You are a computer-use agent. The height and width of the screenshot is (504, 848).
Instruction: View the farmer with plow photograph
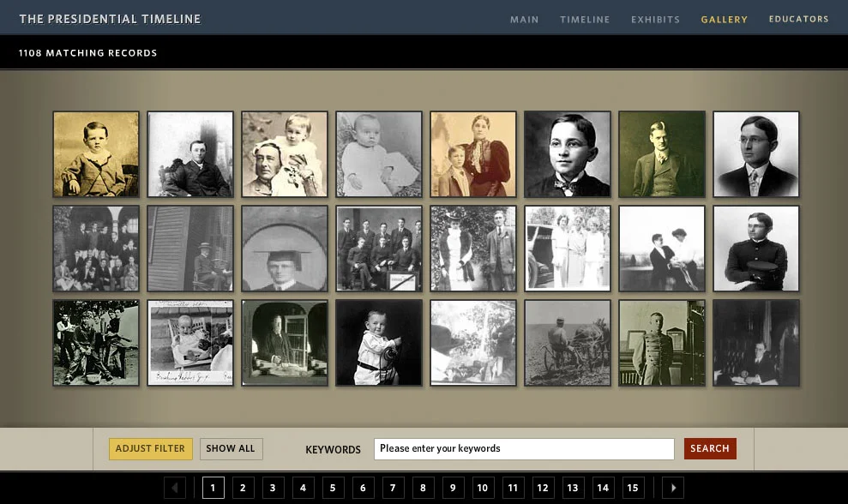(567, 342)
